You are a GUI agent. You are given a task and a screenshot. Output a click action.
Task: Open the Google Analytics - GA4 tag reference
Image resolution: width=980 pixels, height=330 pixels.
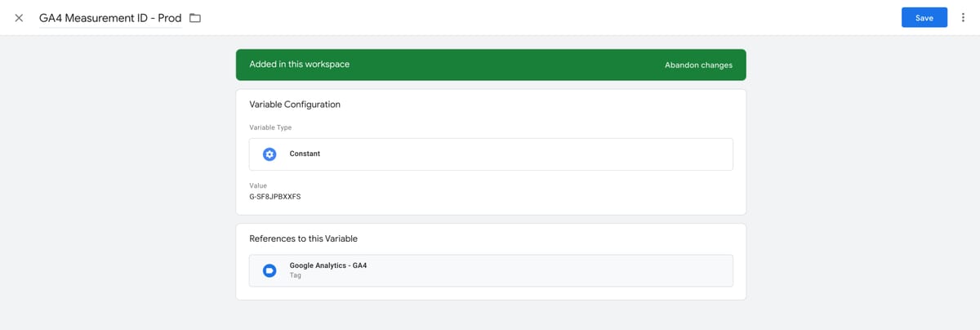click(x=491, y=270)
